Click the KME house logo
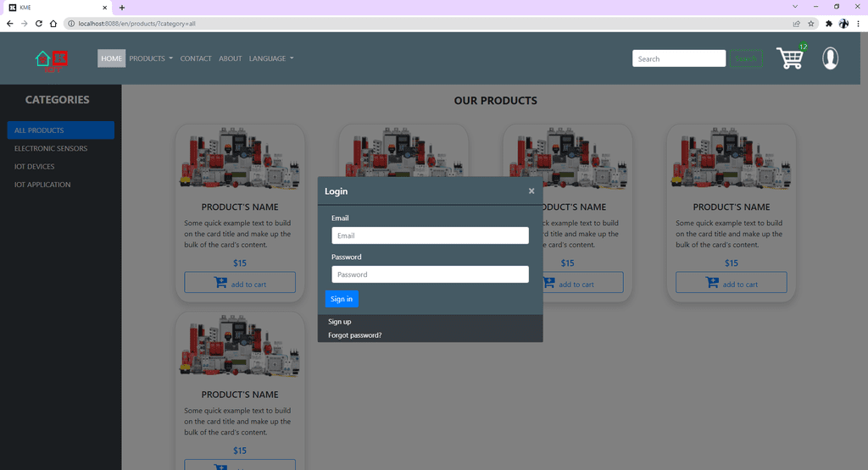This screenshot has height=470, width=868. pos(52,61)
